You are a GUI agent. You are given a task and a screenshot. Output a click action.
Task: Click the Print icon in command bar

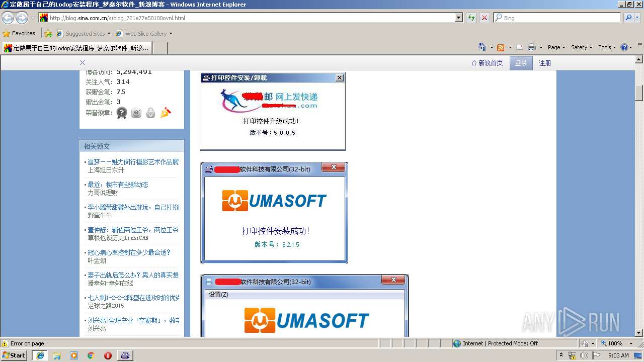tap(532, 47)
